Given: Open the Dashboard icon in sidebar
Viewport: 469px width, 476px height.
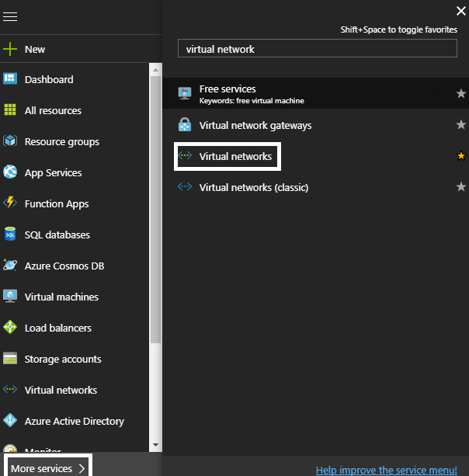Looking at the screenshot, I should [10, 79].
